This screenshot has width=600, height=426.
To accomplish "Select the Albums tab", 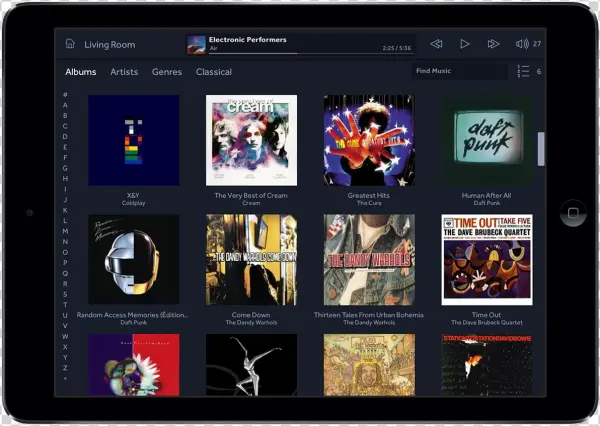I will 81,72.
